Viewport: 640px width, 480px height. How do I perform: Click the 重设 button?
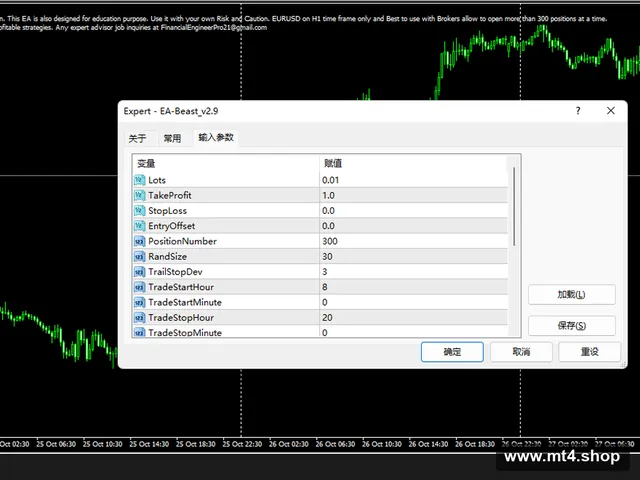click(x=589, y=351)
